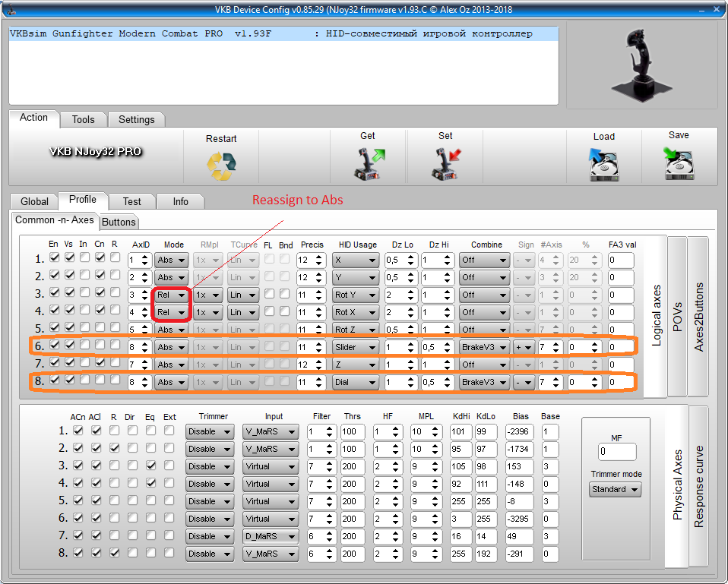Viewport: 728px width, 584px height.
Task: Click the Save hard drive icon
Action: click(x=679, y=163)
